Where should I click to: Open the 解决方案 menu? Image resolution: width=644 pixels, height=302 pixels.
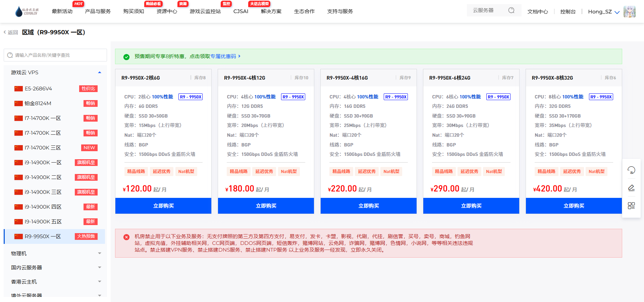point(271,11)
